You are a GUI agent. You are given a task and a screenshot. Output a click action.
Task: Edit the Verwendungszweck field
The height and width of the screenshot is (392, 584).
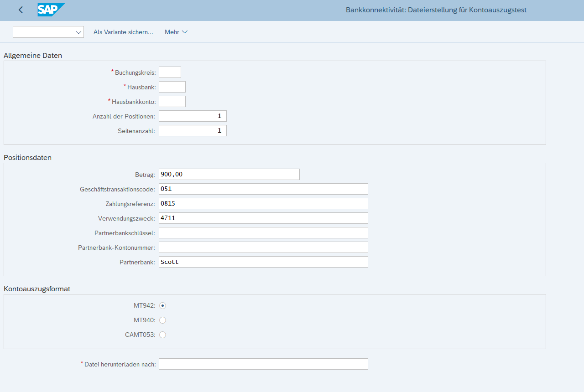click(x=263, y=218)
